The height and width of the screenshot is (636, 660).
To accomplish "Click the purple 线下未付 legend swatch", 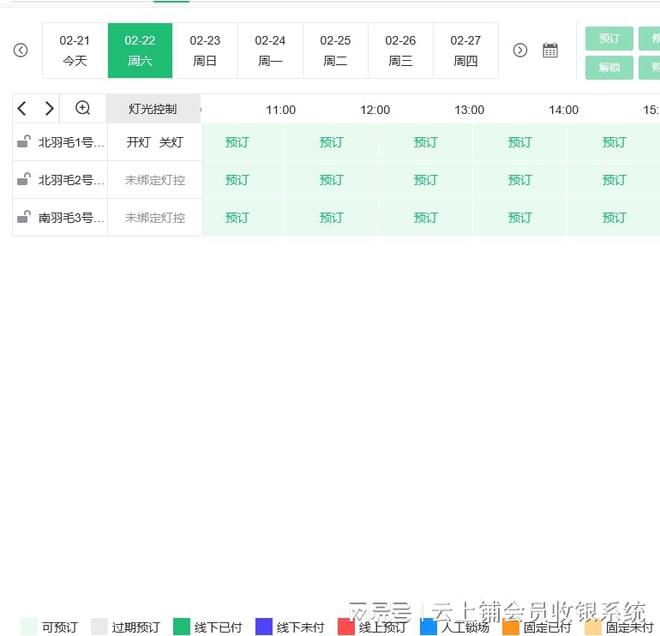I will pyautogui.click(x=264, y=627).
